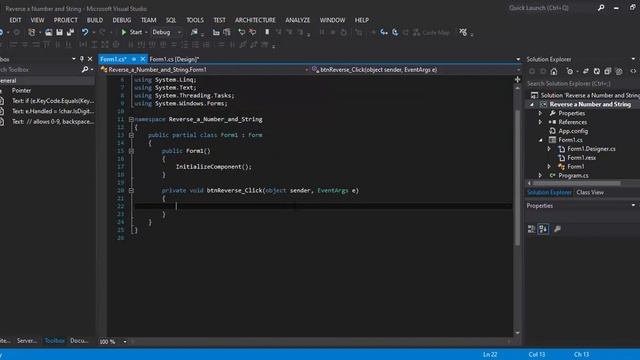The height and width of the screenshot is (360, 640).
Task: Open the BUILD menu
Action: click(95, 20)
